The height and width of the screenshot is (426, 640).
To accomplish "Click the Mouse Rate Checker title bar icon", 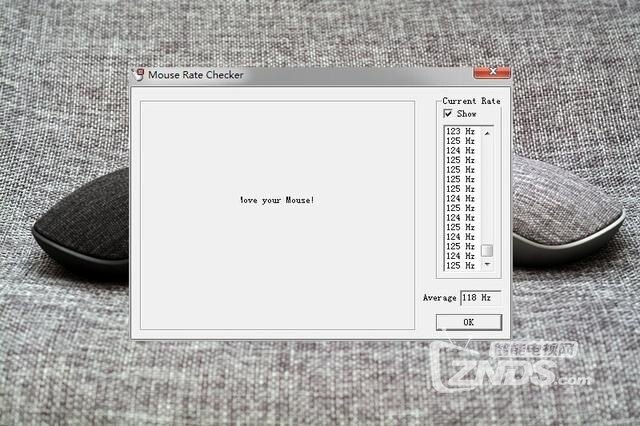I will (x=139, y=75).
